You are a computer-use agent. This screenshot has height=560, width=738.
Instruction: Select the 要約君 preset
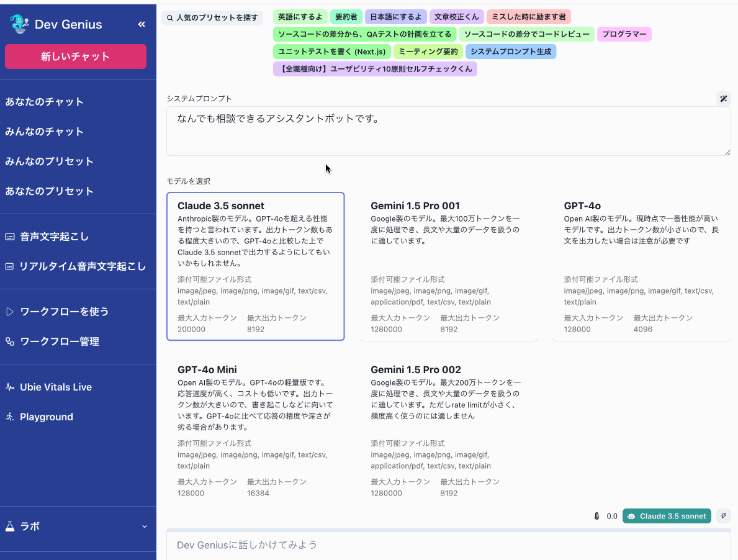click(x=346, y=17)
